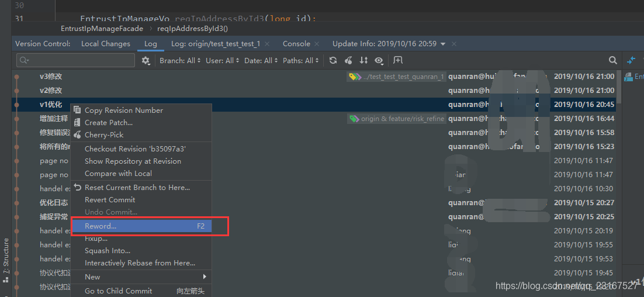Switch to the Console tab

(296, 43)
